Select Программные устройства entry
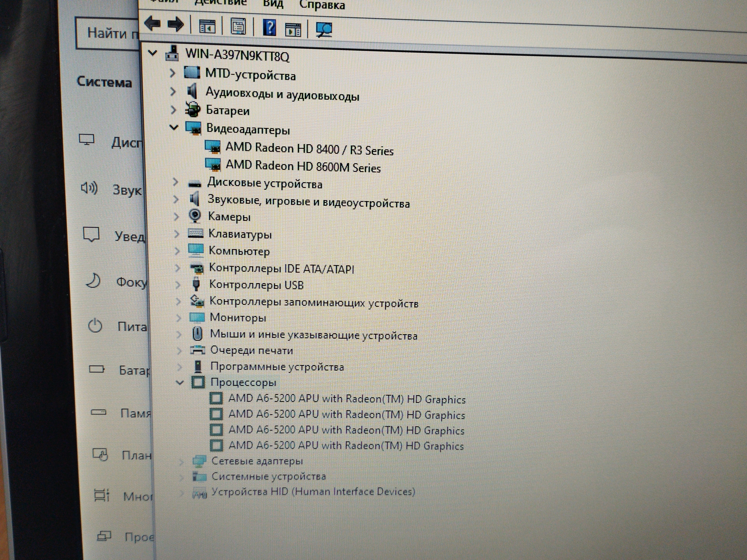Viewport: 747px width, 560px height. [x=277, y=366]
